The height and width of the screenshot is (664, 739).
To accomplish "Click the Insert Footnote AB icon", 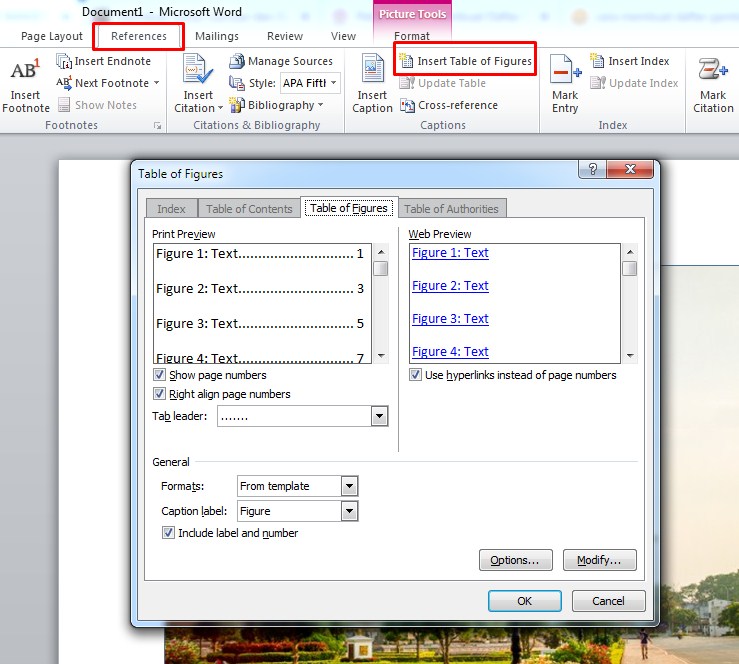I will (x=25, y=70).
